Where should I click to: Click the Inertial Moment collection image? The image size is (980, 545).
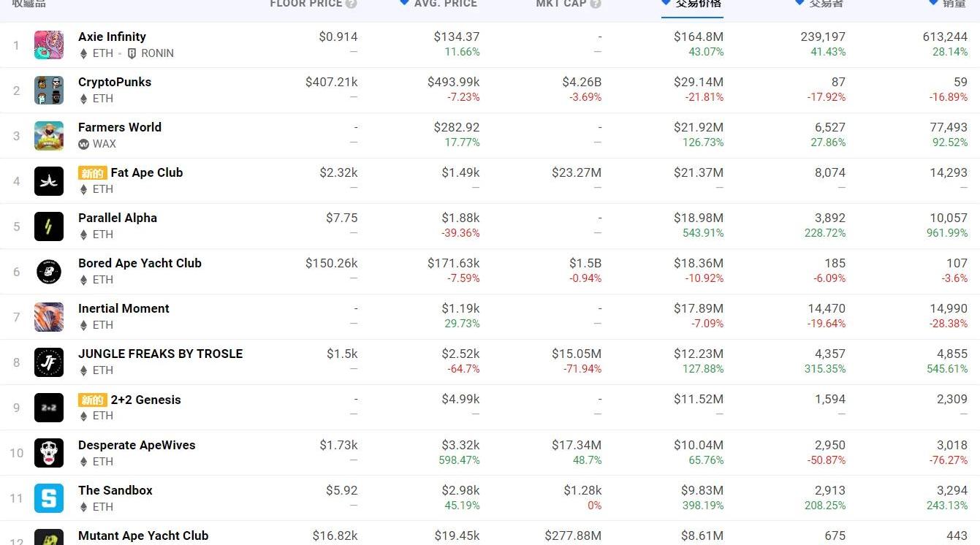[49, 317]
